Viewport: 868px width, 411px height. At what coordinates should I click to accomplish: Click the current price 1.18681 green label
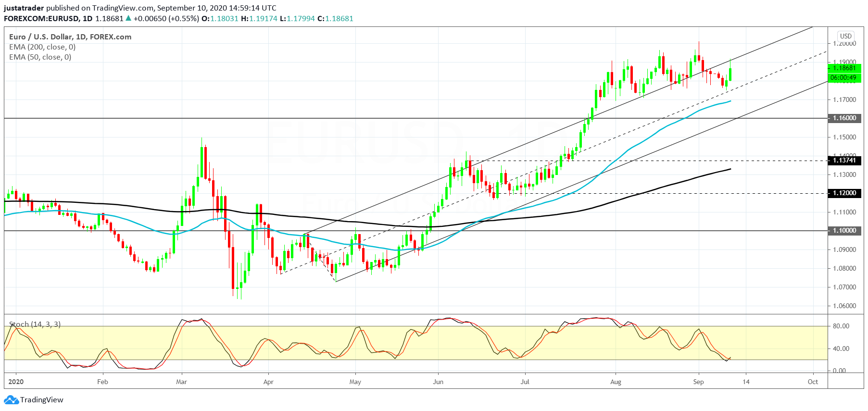[x=844, y=68]
